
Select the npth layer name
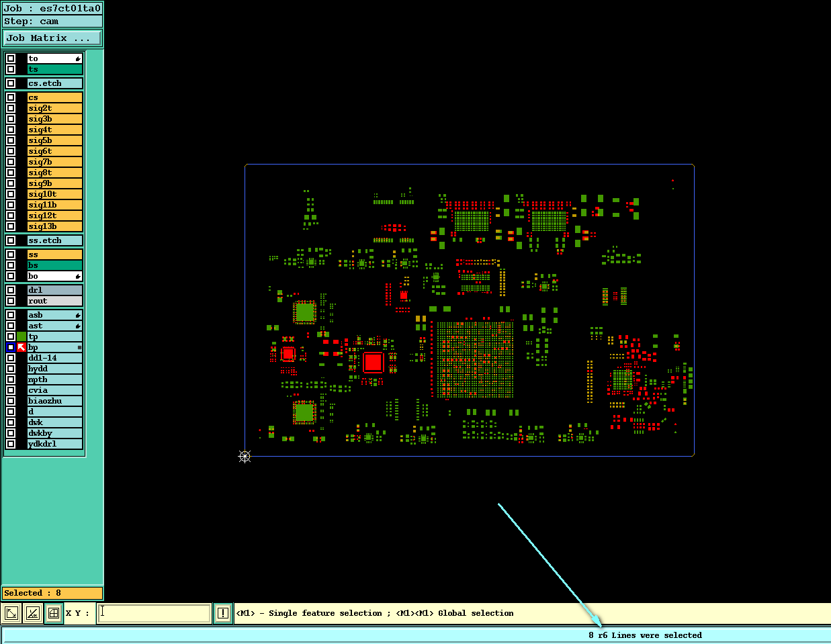(55, 379)
